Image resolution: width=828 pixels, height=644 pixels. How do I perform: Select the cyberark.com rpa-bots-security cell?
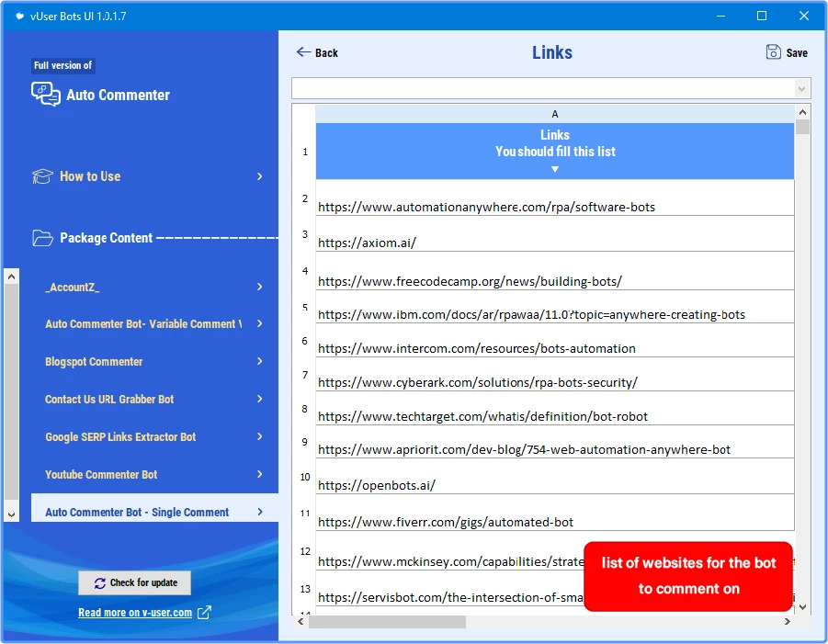pos(554,374)
